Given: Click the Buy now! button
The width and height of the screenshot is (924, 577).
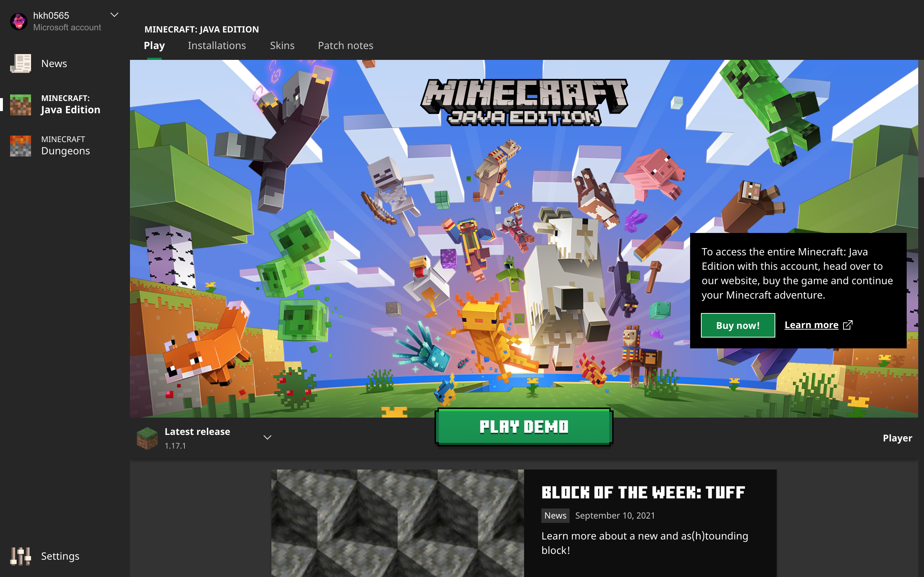Looking at the screenshot, I should (738, 325).
